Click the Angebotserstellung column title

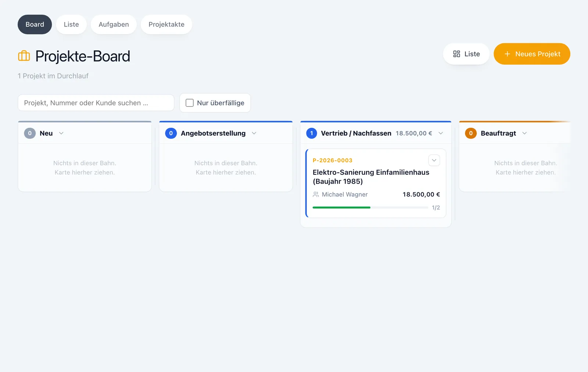click(213, 133)
